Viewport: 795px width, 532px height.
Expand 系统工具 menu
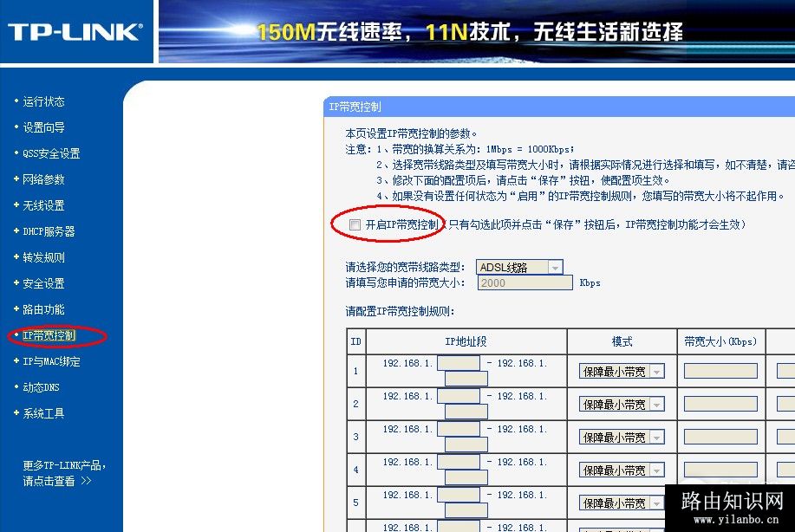pos(43,413)
